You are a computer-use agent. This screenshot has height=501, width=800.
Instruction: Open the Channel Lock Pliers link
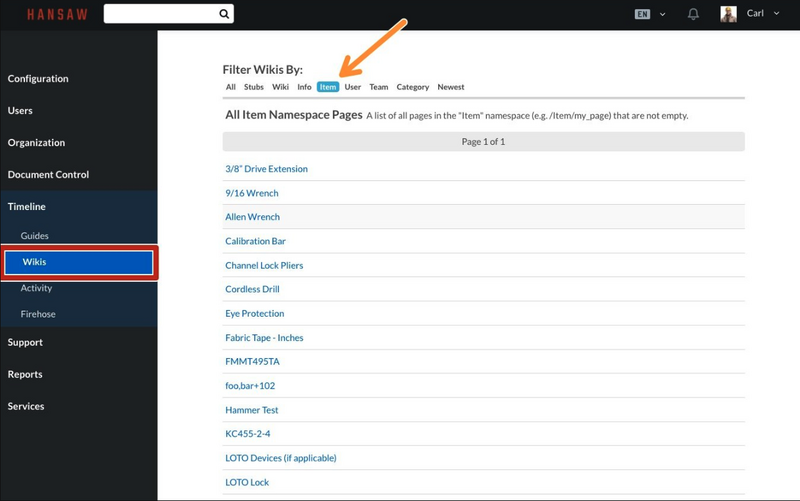click(x=264, y=266)
